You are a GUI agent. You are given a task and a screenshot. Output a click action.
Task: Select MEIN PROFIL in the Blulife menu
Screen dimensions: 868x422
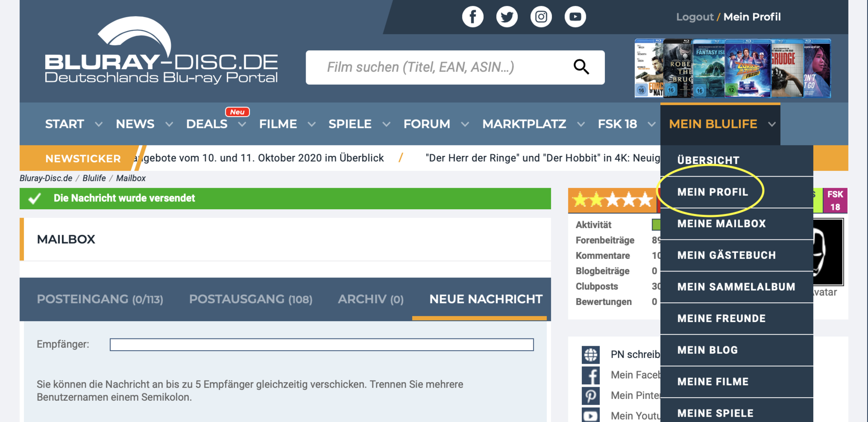click(736, 192)
